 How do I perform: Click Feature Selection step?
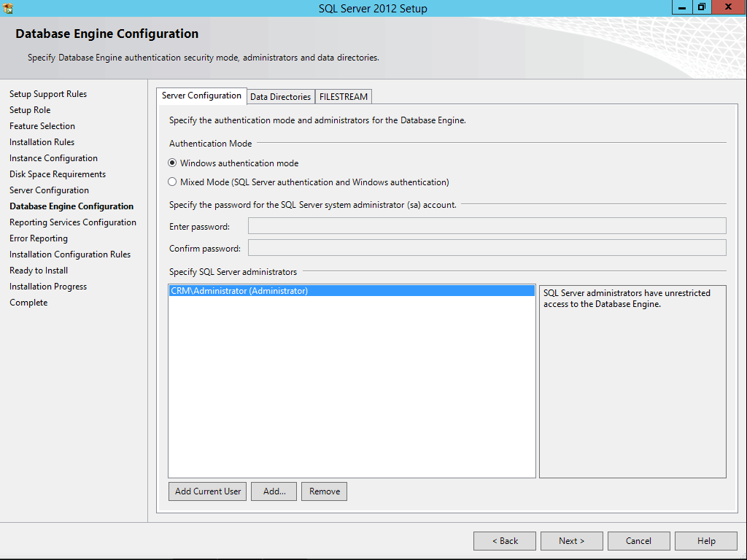[x=42, y=126]
